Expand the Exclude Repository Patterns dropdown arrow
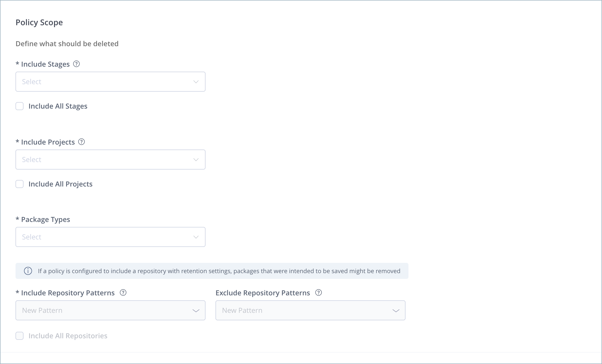Image resolution: width=602 pixels, height=364 pixels. [396, 311]
